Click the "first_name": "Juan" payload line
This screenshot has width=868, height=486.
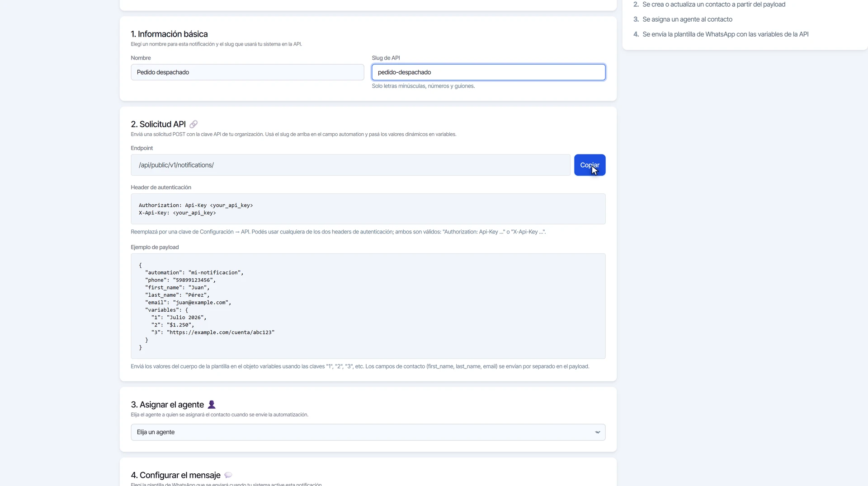click(177, 288)
